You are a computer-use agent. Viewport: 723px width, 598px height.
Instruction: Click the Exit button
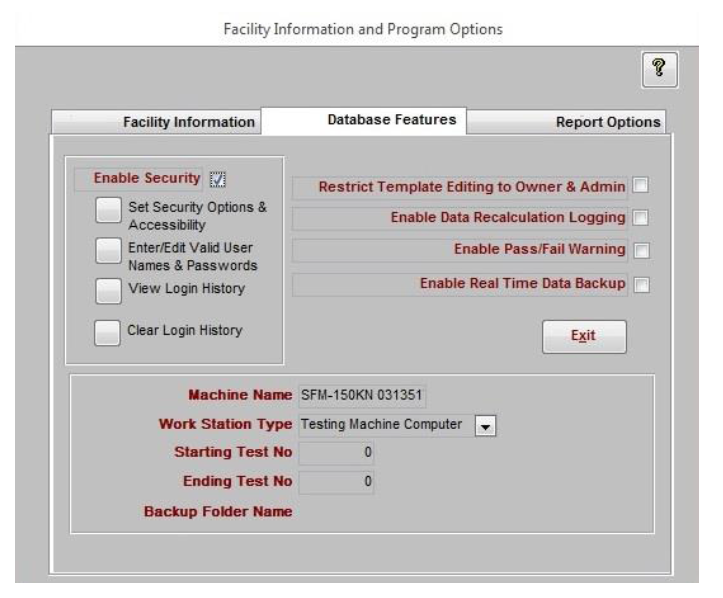click(584, 337)
